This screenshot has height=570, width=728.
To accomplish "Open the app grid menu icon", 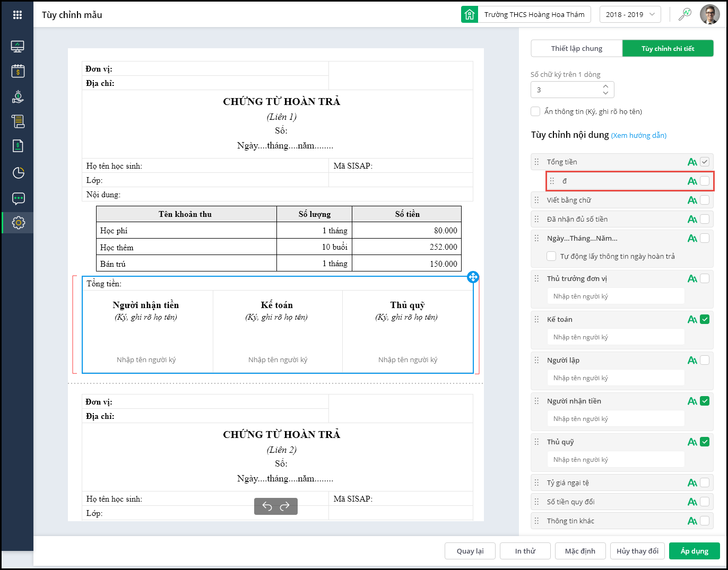I will (x=18, y=15).
